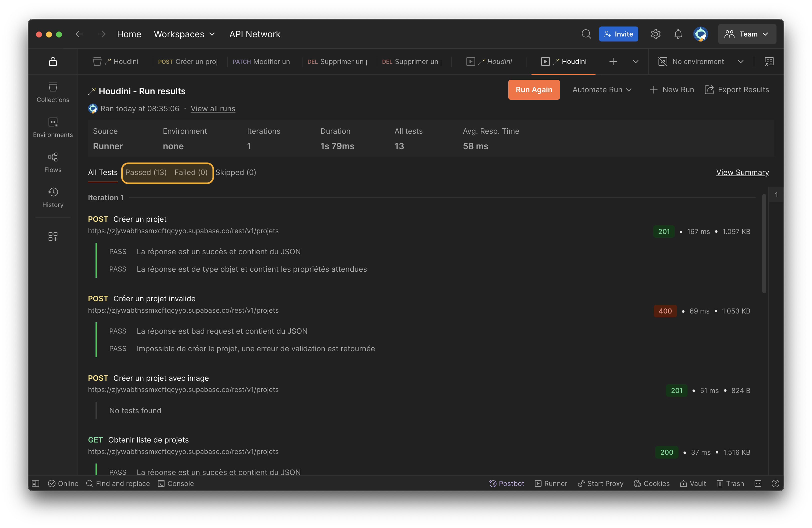Click Export Results

[737, 90]
